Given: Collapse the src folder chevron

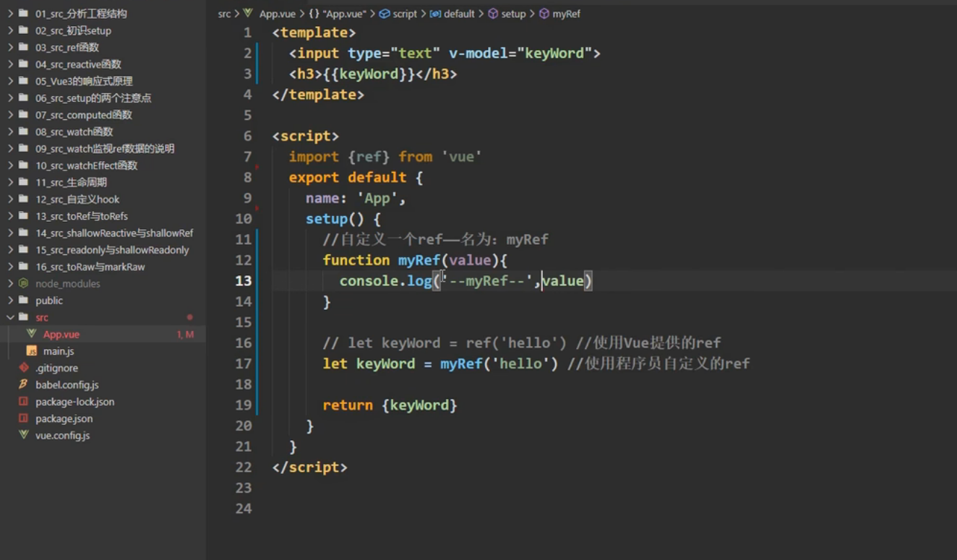Looking at the screenshot, I should click(x=10, y=317).
